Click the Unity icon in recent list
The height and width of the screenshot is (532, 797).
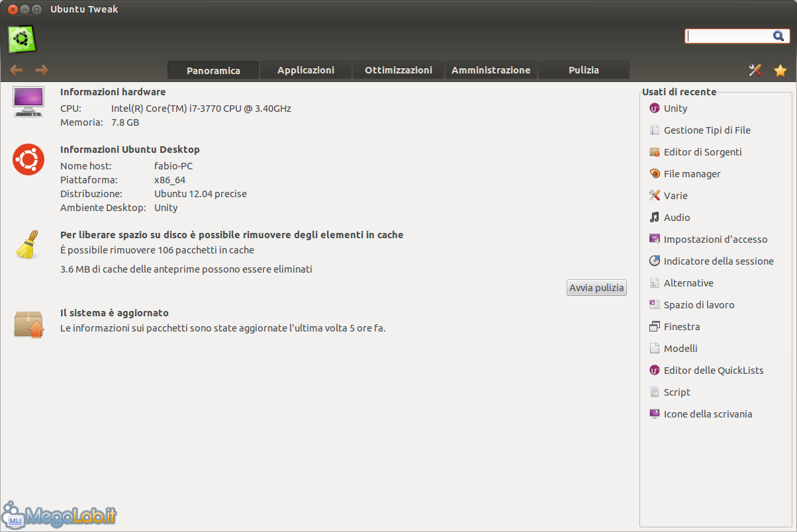pos(655,109)
